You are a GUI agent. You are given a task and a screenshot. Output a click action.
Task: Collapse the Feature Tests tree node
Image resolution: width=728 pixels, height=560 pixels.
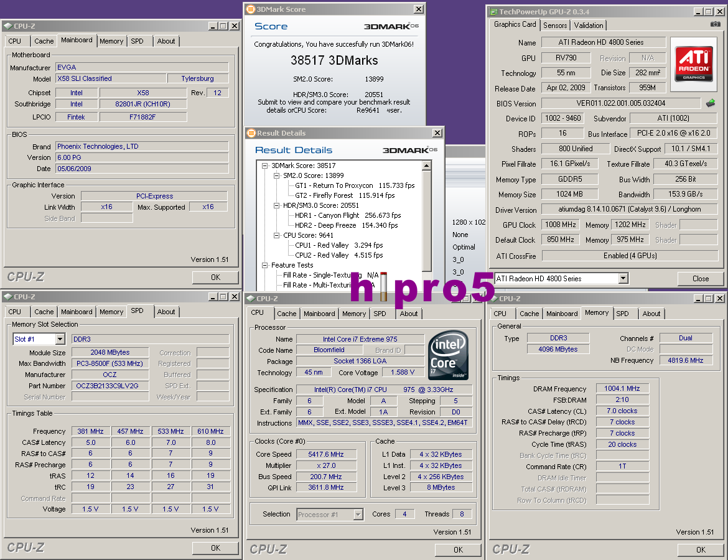264,265
